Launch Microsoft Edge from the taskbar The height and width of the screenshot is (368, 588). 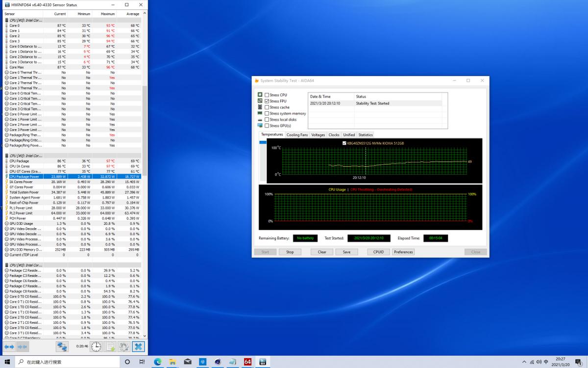[x=157, y=362]
